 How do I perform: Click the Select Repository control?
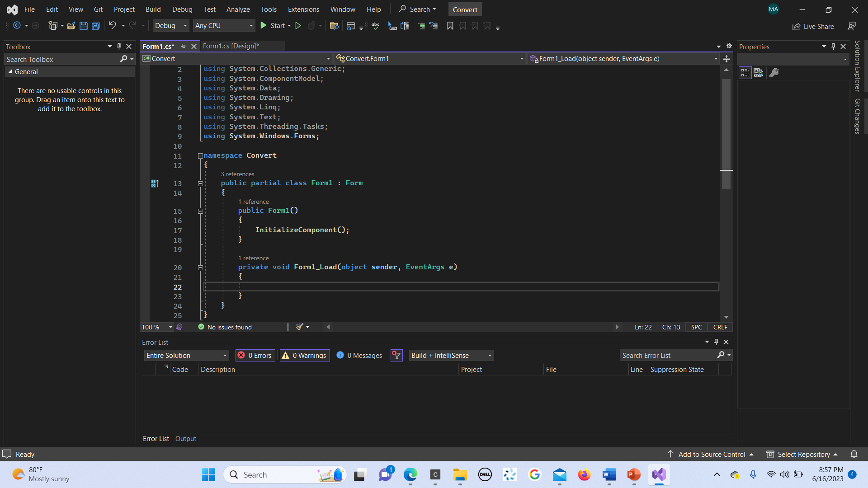pos(802,454)
